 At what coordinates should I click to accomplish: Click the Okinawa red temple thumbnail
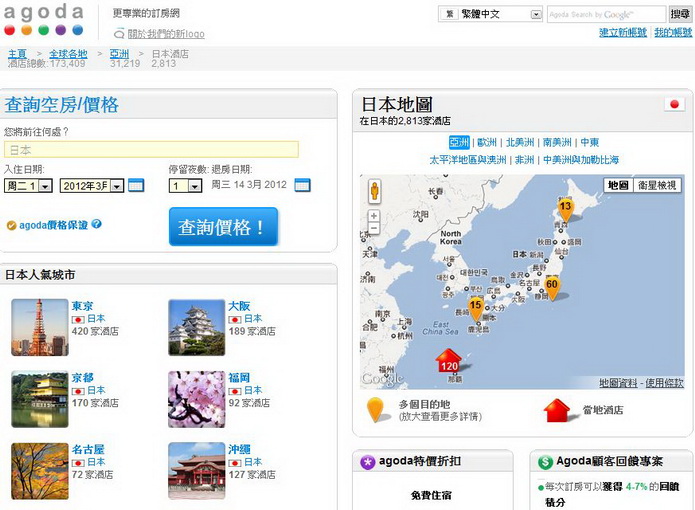click(196, 471)
